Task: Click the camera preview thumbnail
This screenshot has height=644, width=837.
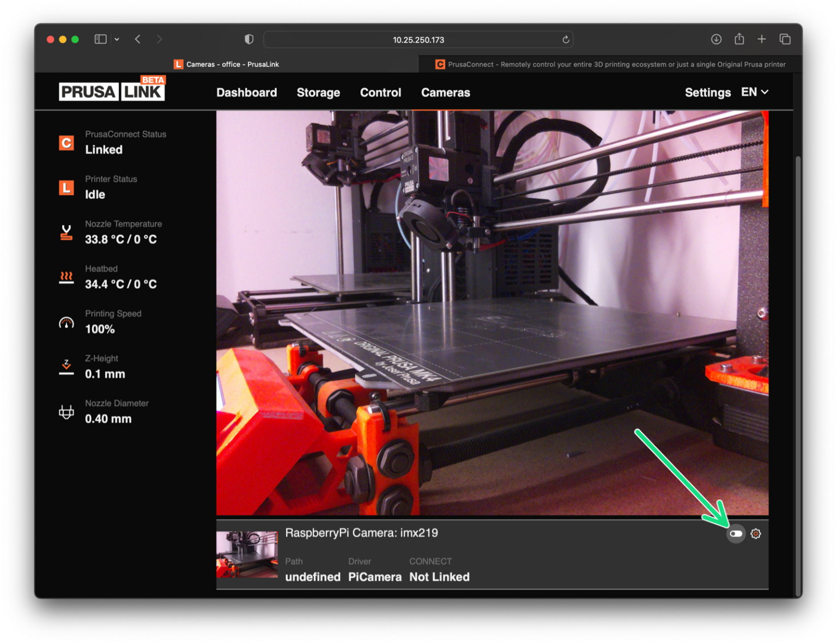Action: tap(247, 554)
